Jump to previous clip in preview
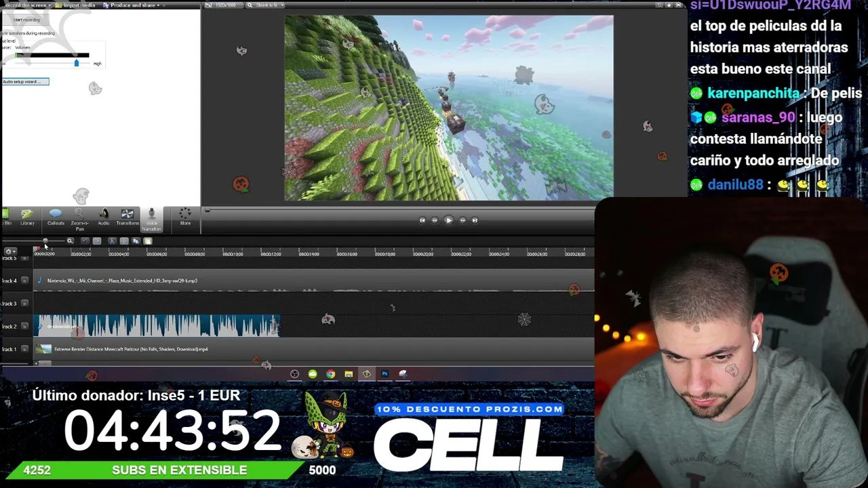This screenshot has height=488, width=868. (x=422, y=220)
